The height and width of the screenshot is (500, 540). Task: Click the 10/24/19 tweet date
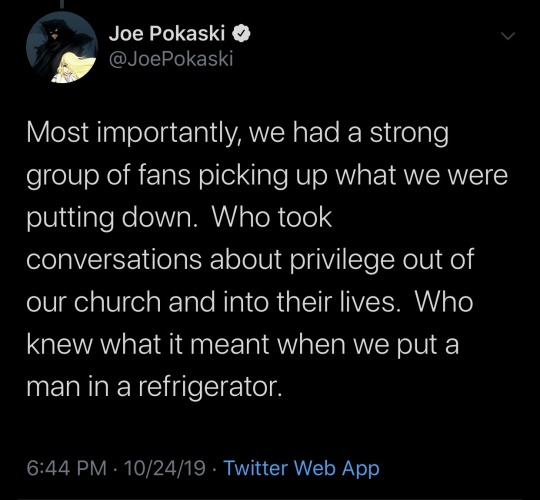coord(165,468)
